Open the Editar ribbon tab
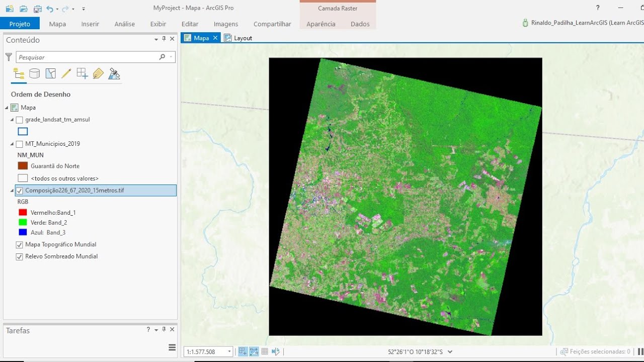This screenshot has width=644, height=362. point(190,24)
